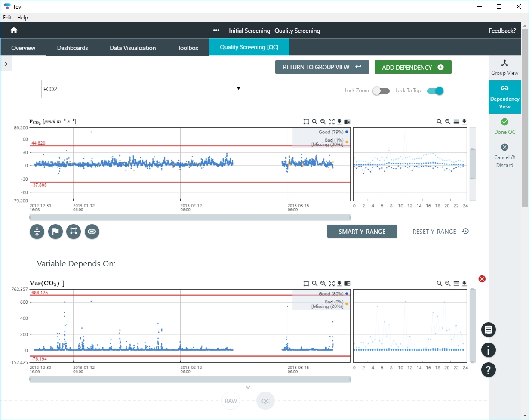The height and width of the screenshot is (420, 529).
Task: Open lines menu on the FCO2 diurnal chart
Action: click(456, 122)
